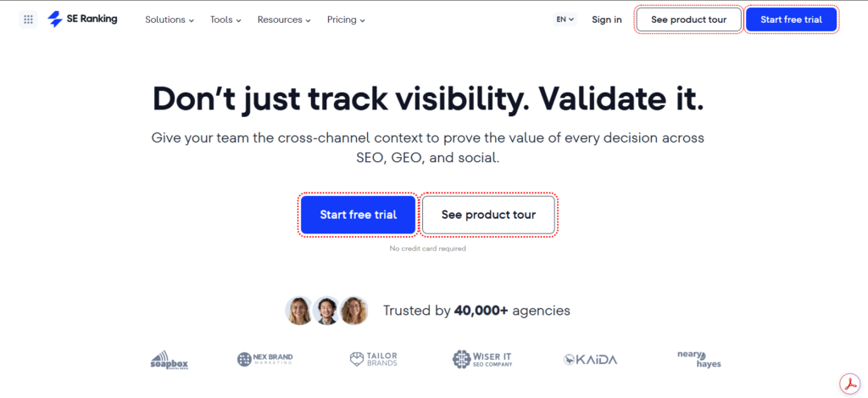Click the Neary Hayes logo
Viewport: 868px width, 398px height.
[699, 359]
